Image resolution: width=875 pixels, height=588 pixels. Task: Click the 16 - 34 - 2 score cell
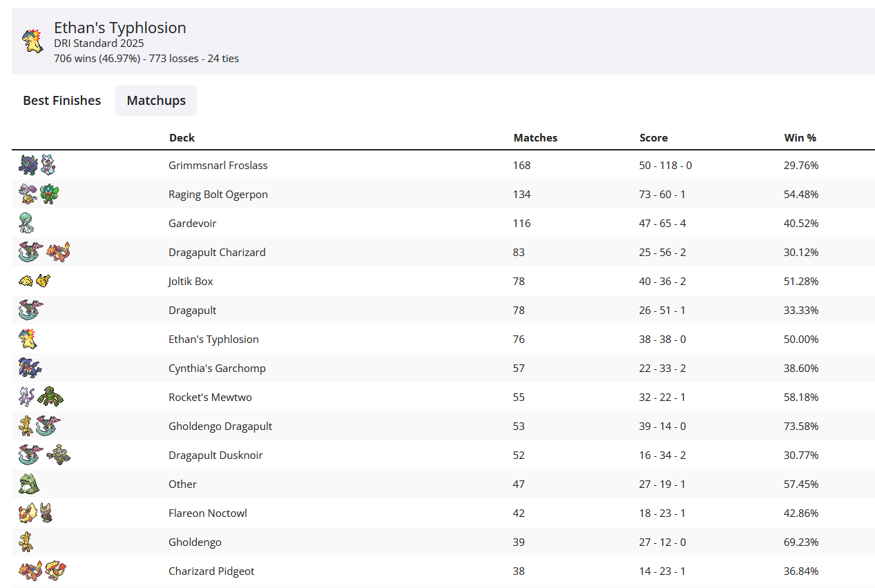coord(662,455)
